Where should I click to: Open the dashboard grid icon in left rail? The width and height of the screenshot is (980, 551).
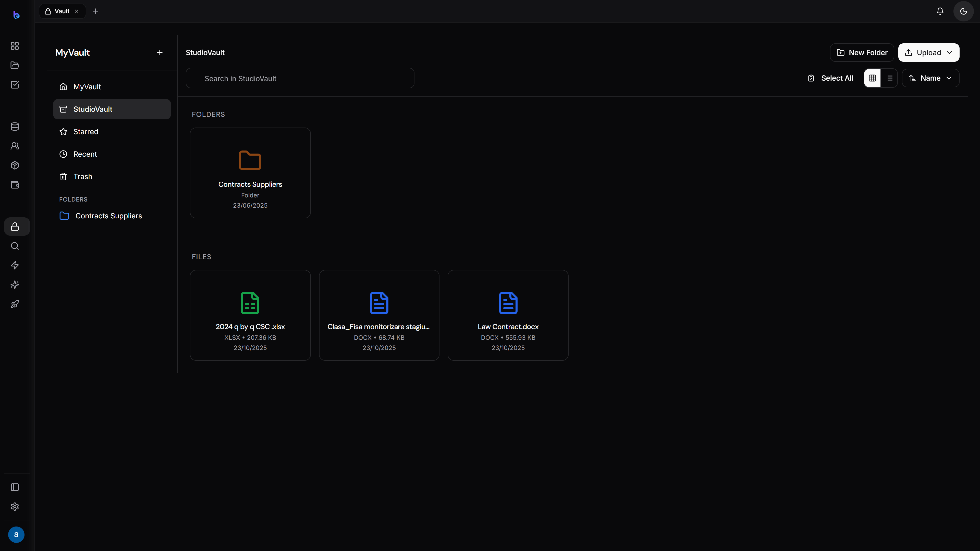(15, 46)
